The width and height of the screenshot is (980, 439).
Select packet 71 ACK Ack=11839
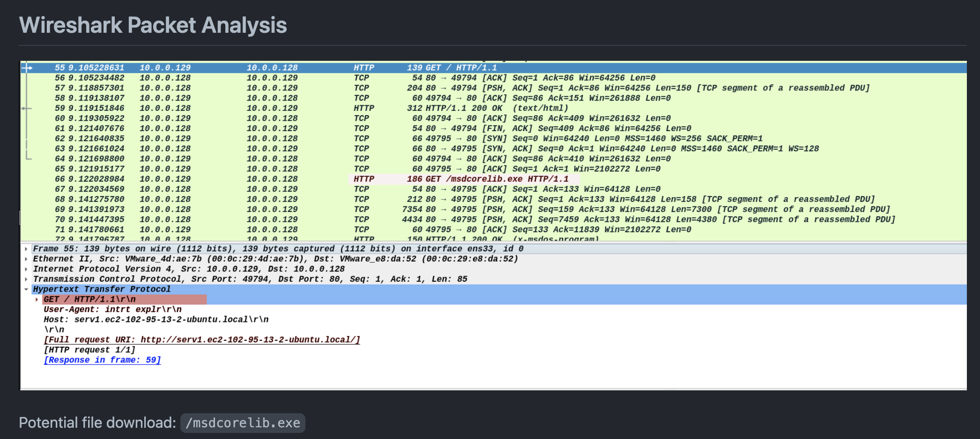(x=494, y=230)
